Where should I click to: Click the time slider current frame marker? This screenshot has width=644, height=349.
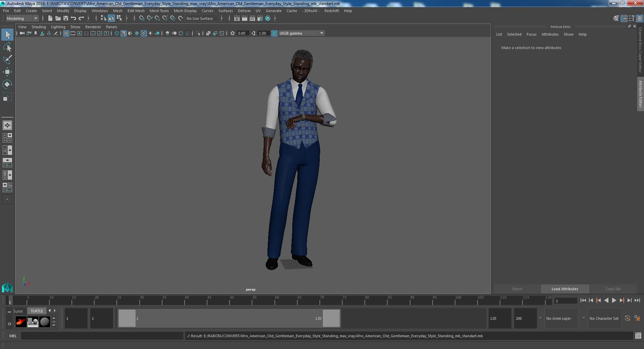[10, 301]
